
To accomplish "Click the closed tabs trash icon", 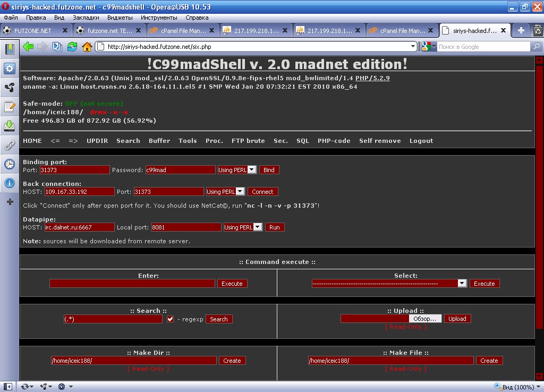I will pos(538,30).
